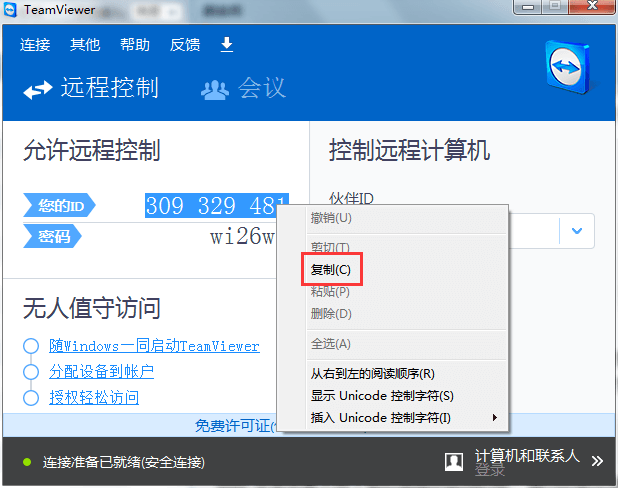Switch to the 远程控制 tab
618x488 pixels.
(x=91, y=88)
